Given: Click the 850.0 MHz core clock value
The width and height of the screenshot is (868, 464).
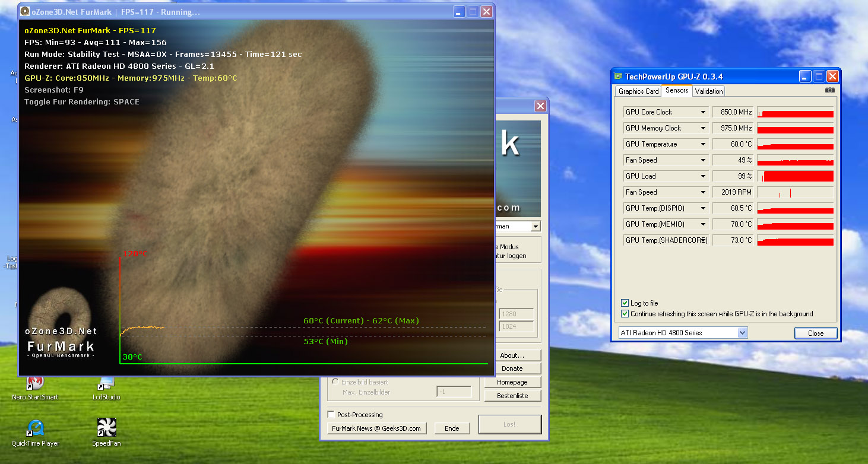Looking at the screenshot, I should (x=733, y=112).
